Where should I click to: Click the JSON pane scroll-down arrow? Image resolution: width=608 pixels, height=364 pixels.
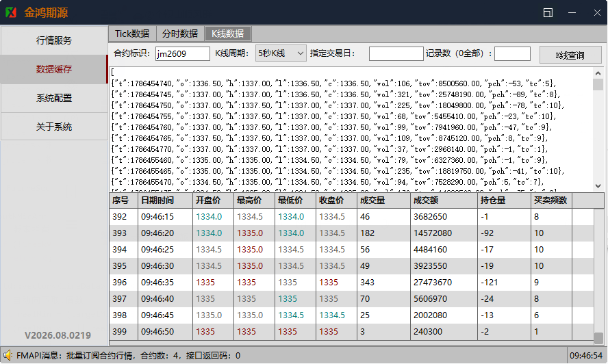tap(598, 185)
